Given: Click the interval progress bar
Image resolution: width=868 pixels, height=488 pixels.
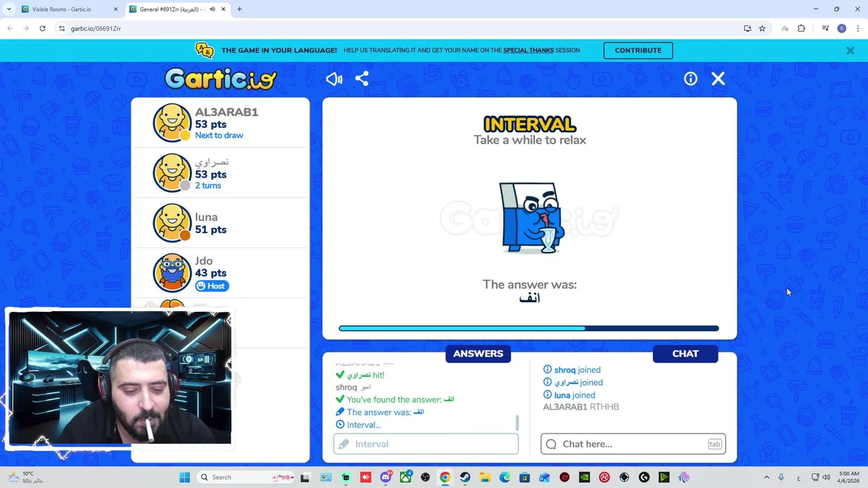Looking at the screenshot, I should point(529,329).
